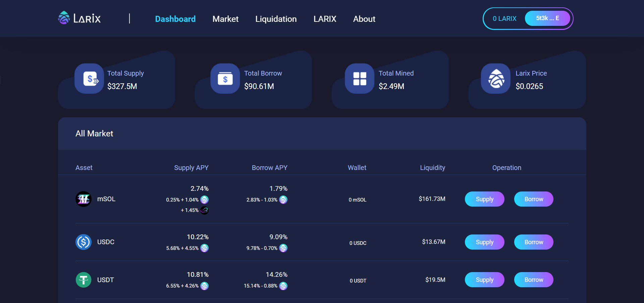The width and height of the screenshot is (644, 303).
Task: Open the LARIX menu item
Action: click(x=325, y=19)
